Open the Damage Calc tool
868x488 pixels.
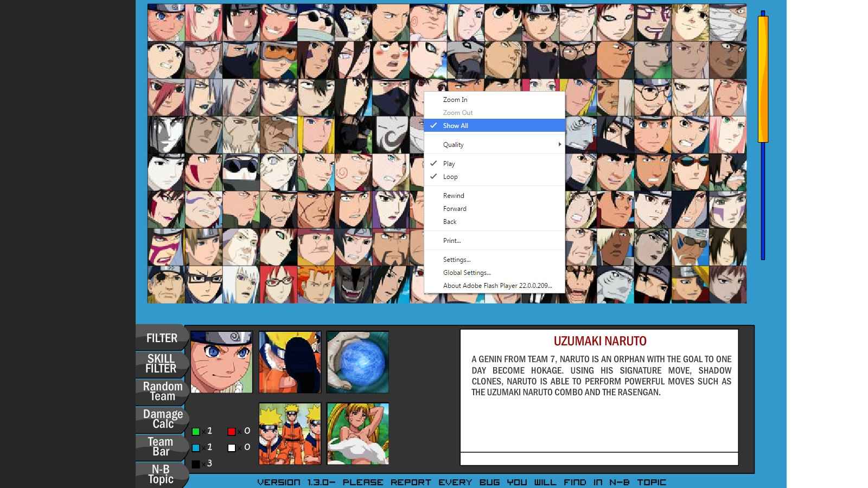click(x=162, y=419)
